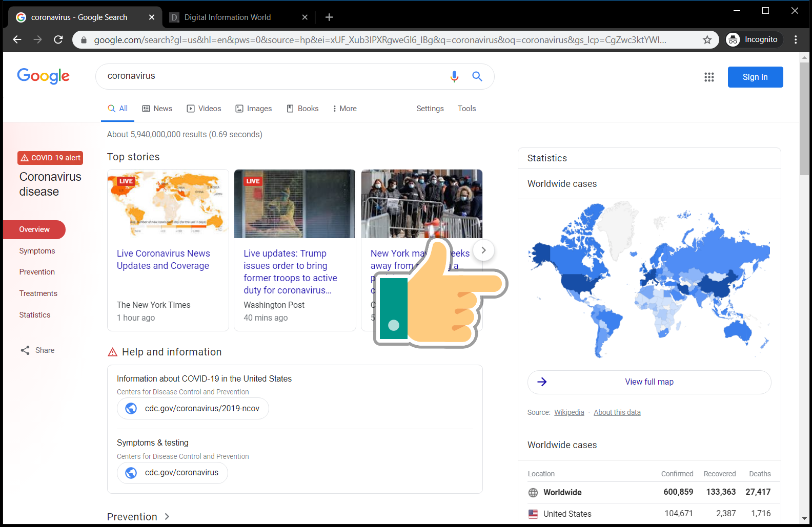Viewport: 812px width, 527px height.
Task: Start voice search with the microphone icon
Action: (454, 76)
